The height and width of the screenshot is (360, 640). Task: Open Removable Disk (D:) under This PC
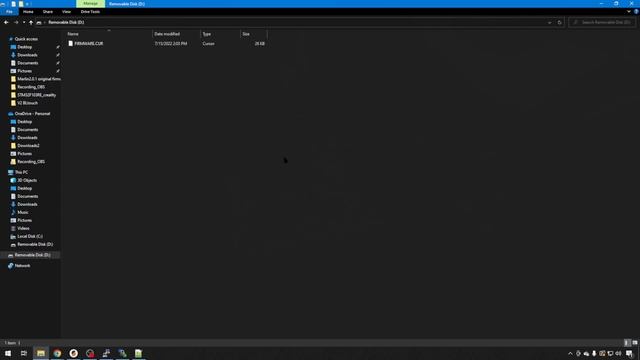click(35, 244)
